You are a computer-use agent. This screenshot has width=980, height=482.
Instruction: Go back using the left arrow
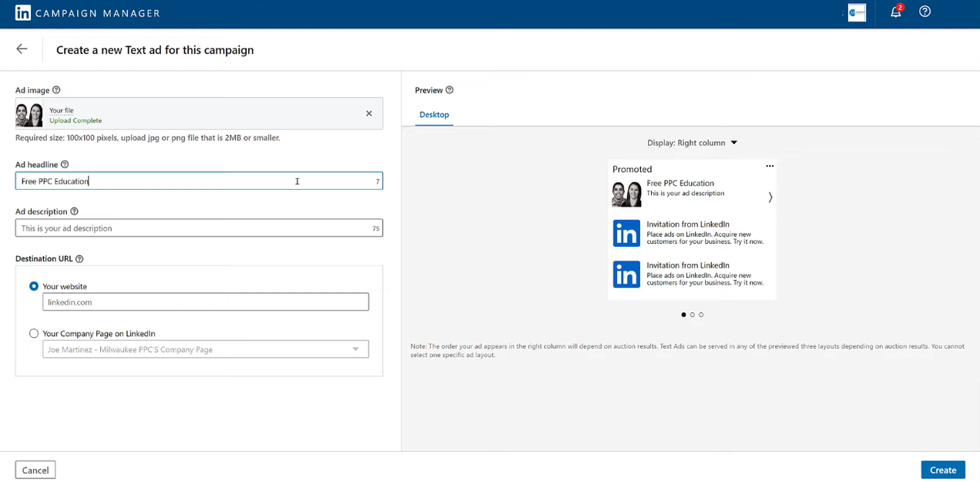22,49
